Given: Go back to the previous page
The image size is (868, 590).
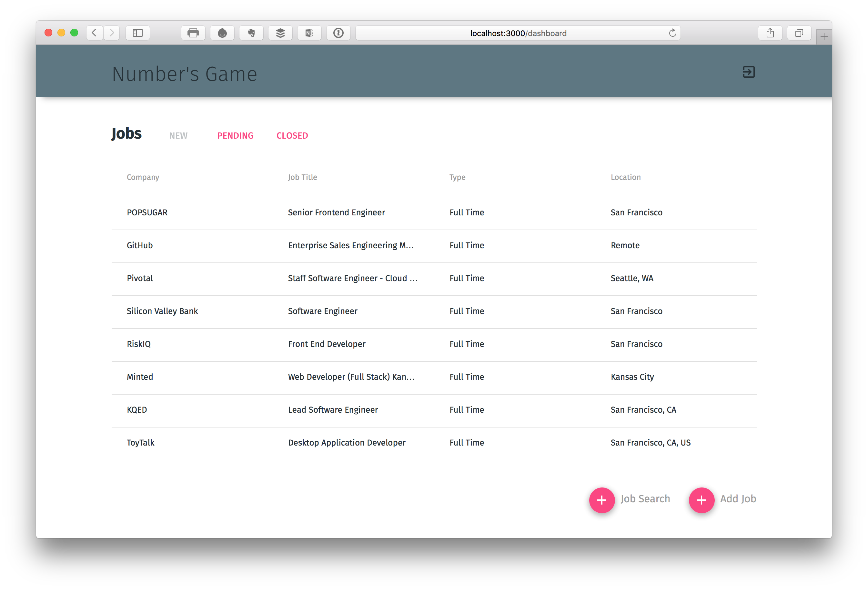Looking at the screenshot, I should click(x=95, y=33).
